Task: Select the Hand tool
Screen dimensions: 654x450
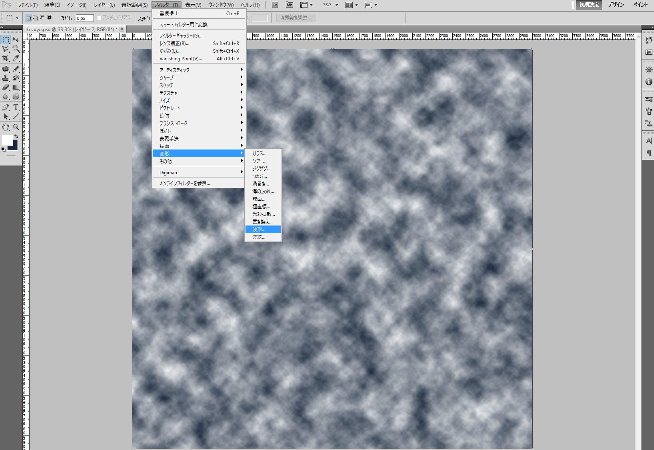Action: pyautogui.click(x=6, y=127)
